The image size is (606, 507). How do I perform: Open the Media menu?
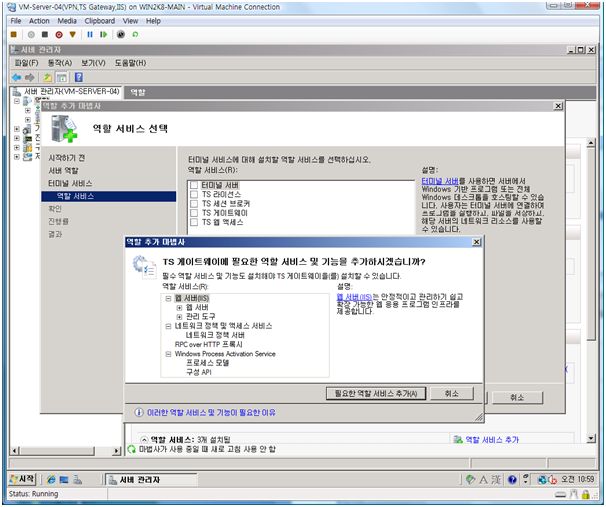(67, 21)
